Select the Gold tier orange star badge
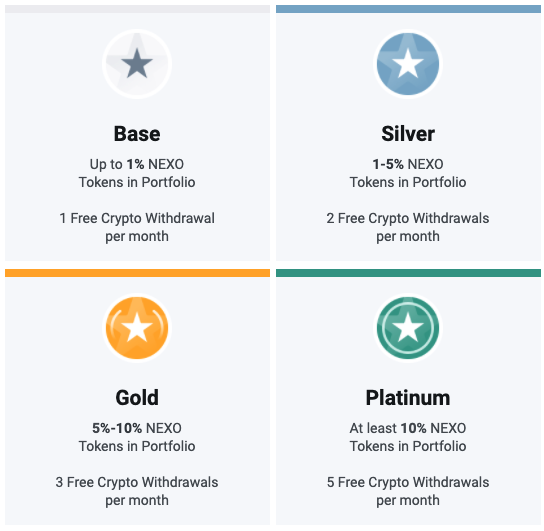The height and width of the screenshot is (531, 544). 137,328
